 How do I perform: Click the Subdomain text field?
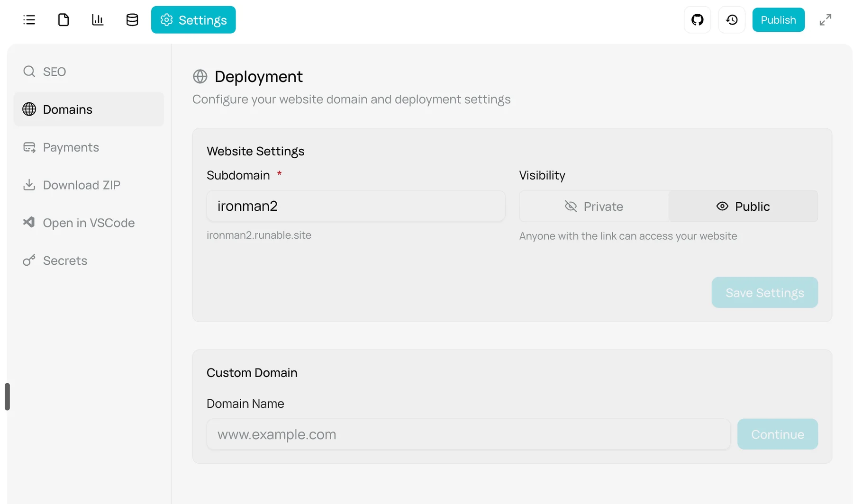355,206
